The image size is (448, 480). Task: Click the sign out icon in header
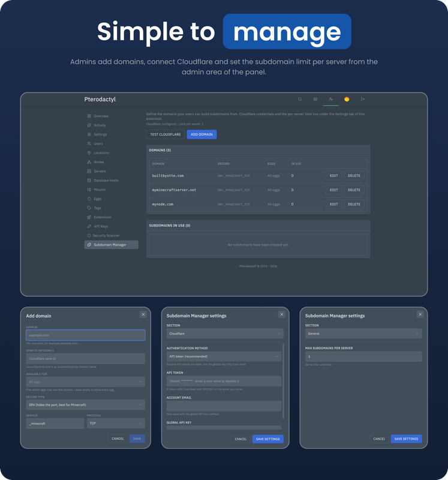pos(363,99)
